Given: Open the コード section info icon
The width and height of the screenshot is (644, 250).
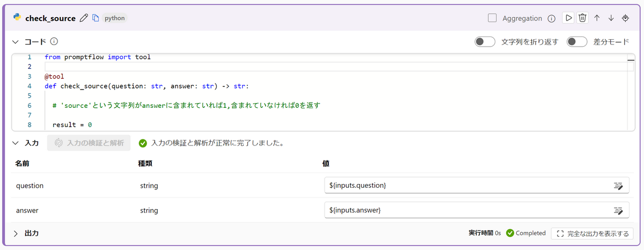Looking at the screenshot, I should (x=54, y=41).
